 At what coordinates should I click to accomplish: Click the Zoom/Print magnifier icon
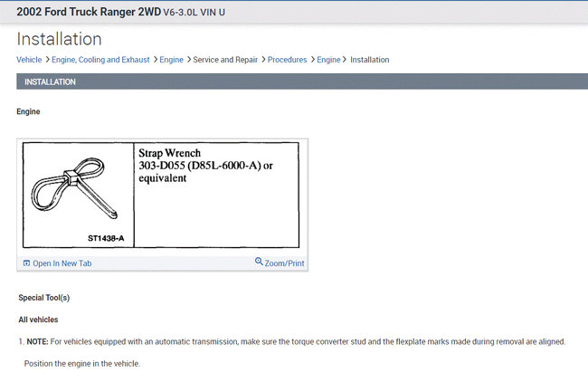[259, 262]
